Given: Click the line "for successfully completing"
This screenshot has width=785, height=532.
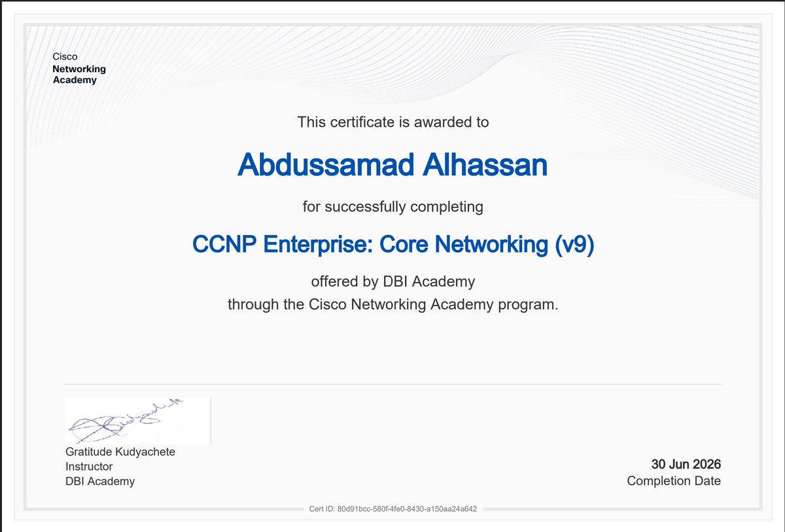Looking at the screenshot, I should tap(392, 207).
